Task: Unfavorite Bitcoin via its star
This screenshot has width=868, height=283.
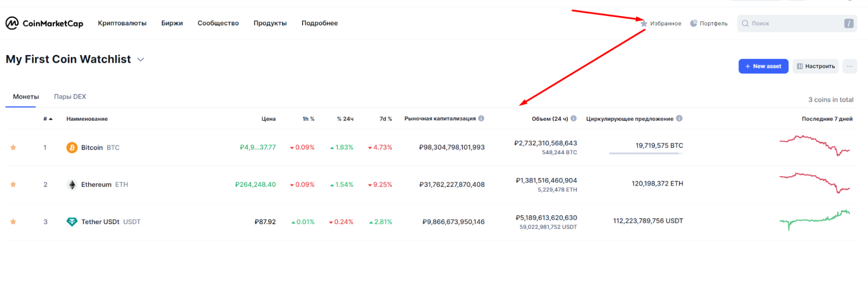Action: point(13,148)
